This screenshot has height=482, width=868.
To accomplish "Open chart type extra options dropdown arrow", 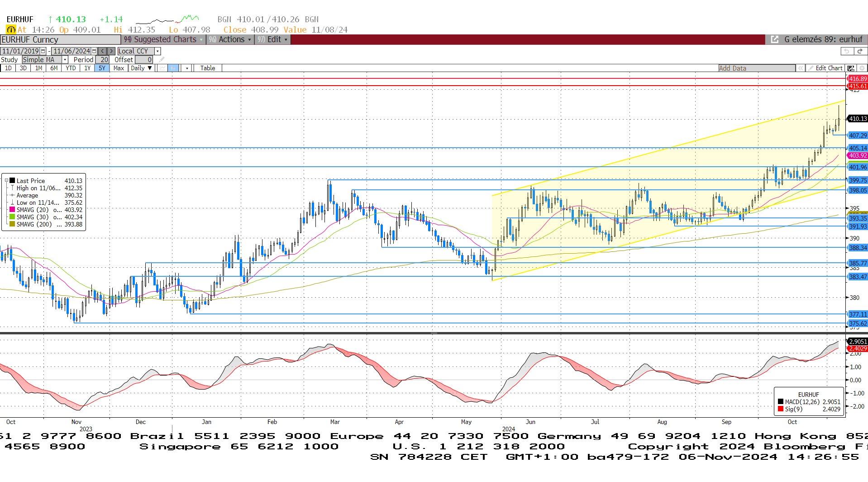I will (187, 68).
